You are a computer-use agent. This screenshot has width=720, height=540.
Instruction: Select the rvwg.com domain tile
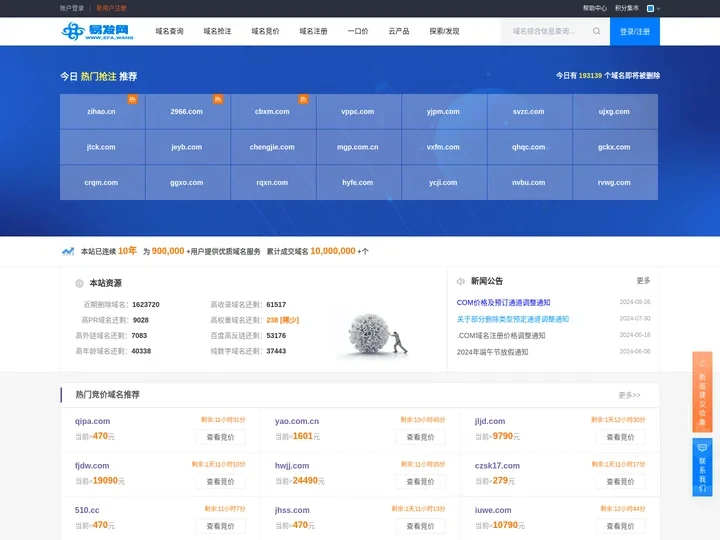615,182
